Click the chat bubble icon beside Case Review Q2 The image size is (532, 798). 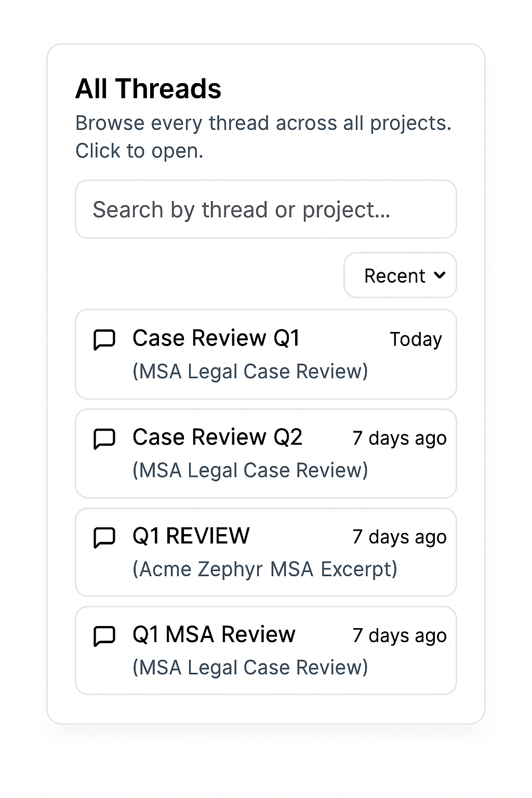pyautogui.click(x=104, y=438)
